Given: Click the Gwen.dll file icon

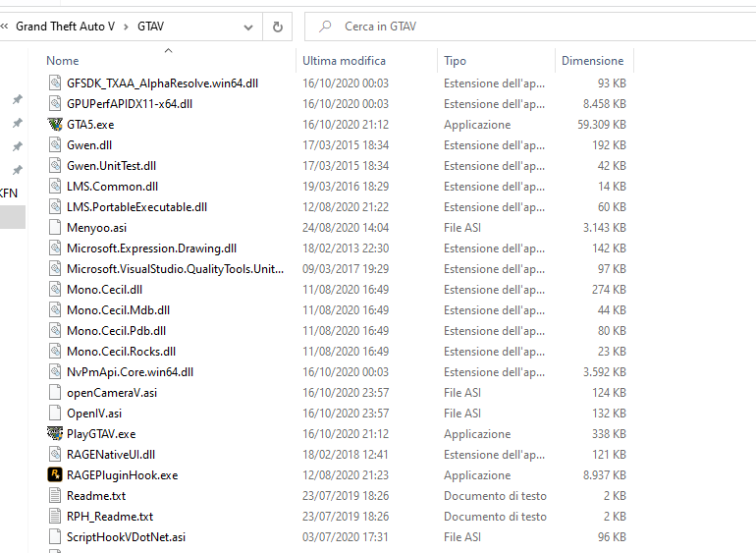Looking at the screenshot, I should point(55,145).
